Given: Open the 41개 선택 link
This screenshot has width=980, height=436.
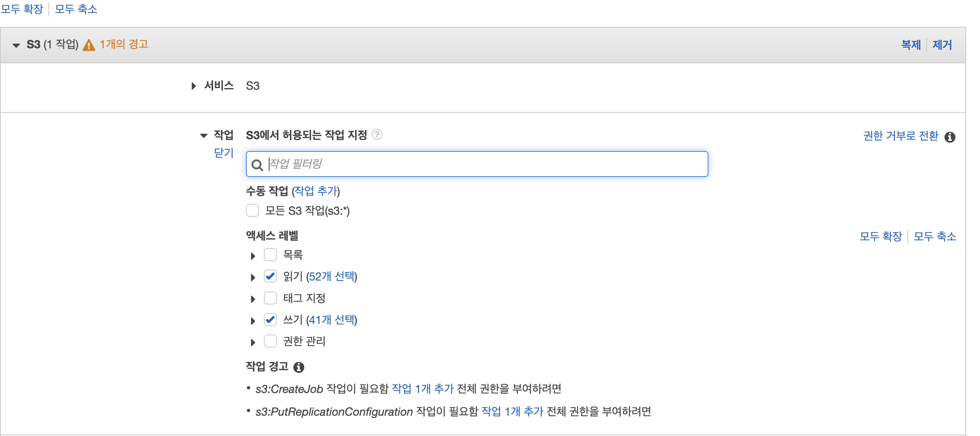Looking at the screenshot, I should point(332,320).
